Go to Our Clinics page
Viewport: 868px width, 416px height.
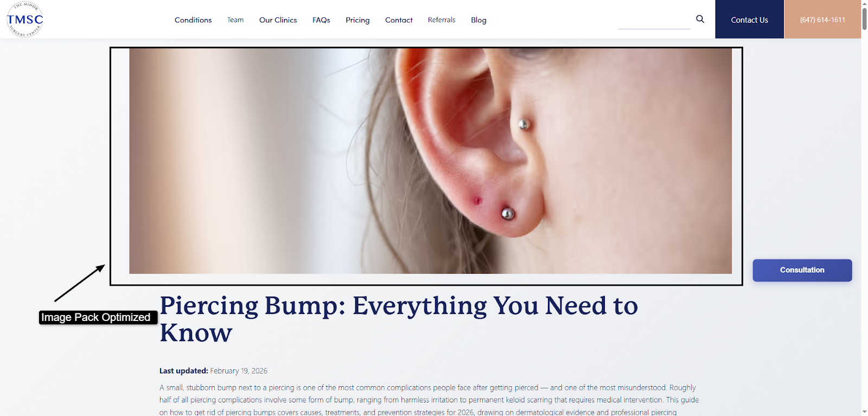278,20
